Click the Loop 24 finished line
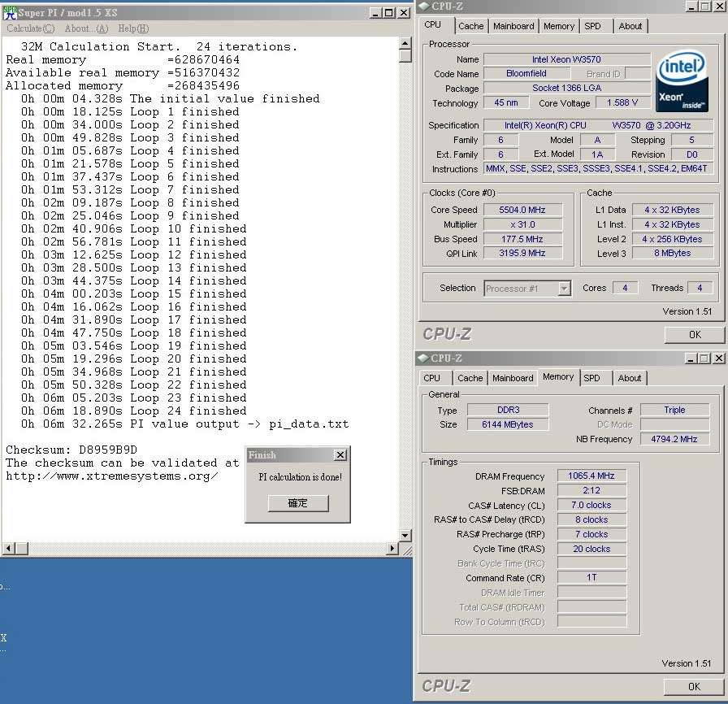The height and width of the screenshot is (704, 728). click(x=134, y=411)
